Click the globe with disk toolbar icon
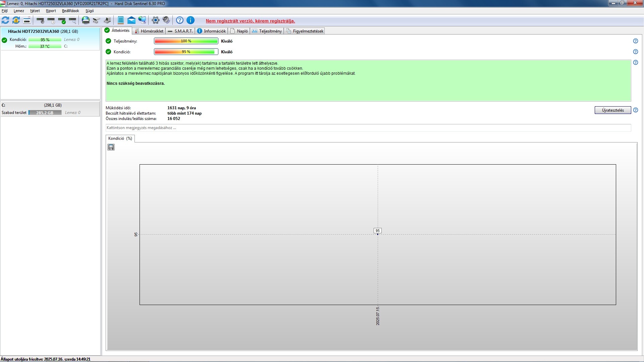Image resolution: width=644 pixels, height=362 pixels. click(86, 20)
